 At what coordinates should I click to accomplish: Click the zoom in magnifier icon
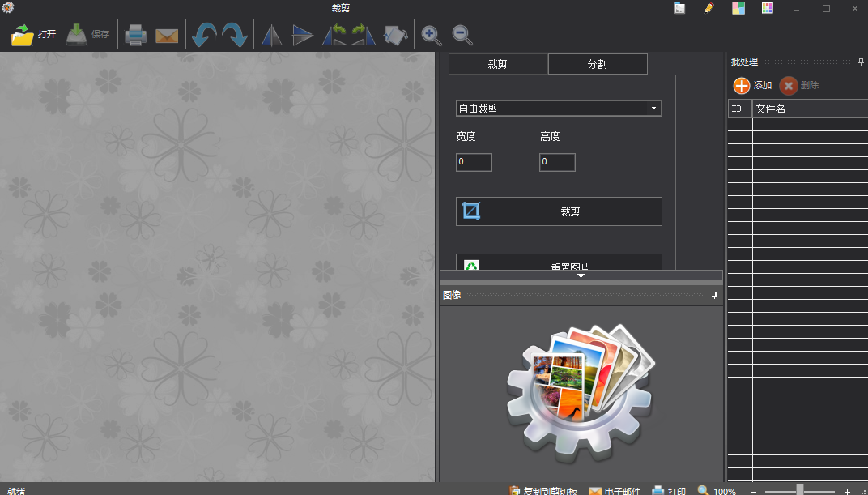432,35
